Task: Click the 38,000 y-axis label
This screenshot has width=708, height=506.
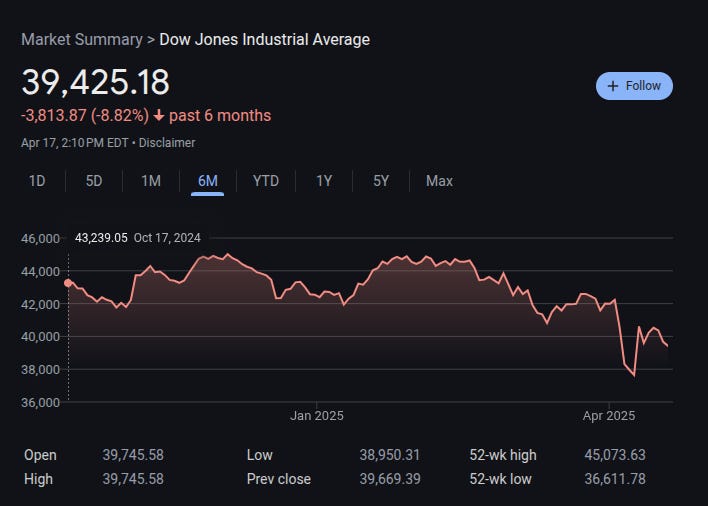Action: pos(40,370)
